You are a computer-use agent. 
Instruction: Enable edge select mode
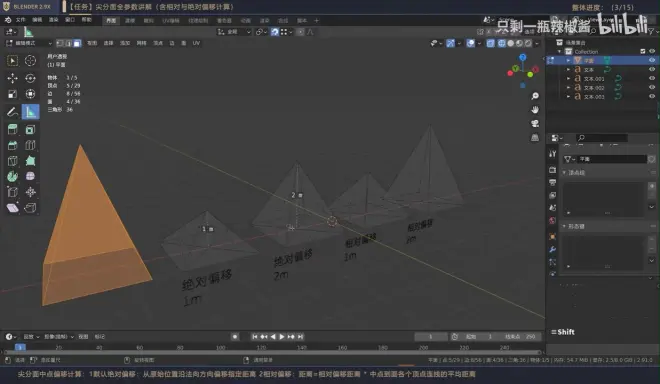pos(68,43)
